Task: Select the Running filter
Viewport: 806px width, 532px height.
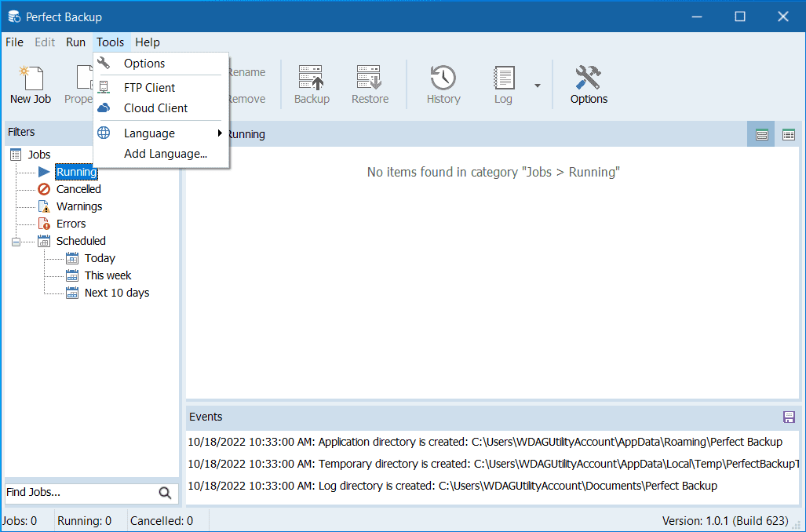Action: pyautogui.click(x=76, y=172)
